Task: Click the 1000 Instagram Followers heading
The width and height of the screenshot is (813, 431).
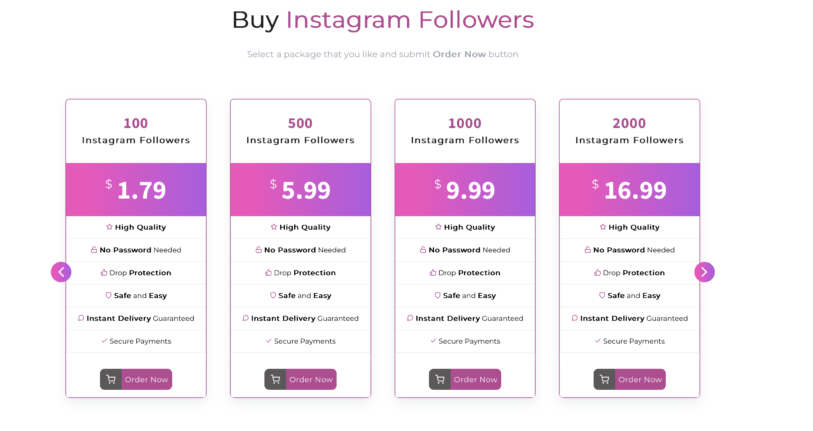Action: click(465, 131)
